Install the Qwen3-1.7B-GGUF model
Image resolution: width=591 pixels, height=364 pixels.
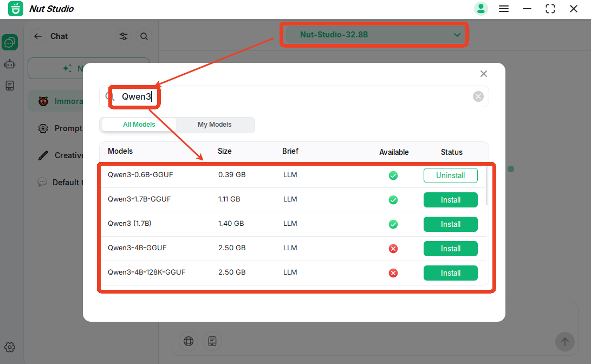[450, 200]
